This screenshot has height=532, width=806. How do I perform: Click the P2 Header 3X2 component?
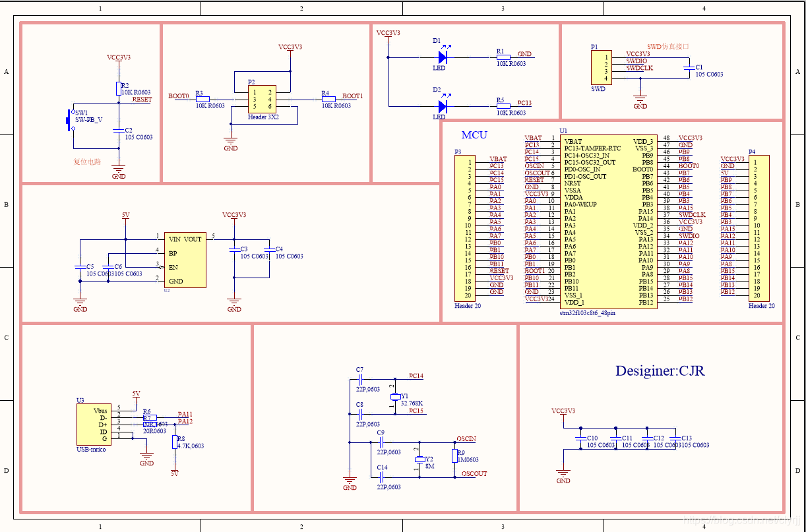point(261,99)
